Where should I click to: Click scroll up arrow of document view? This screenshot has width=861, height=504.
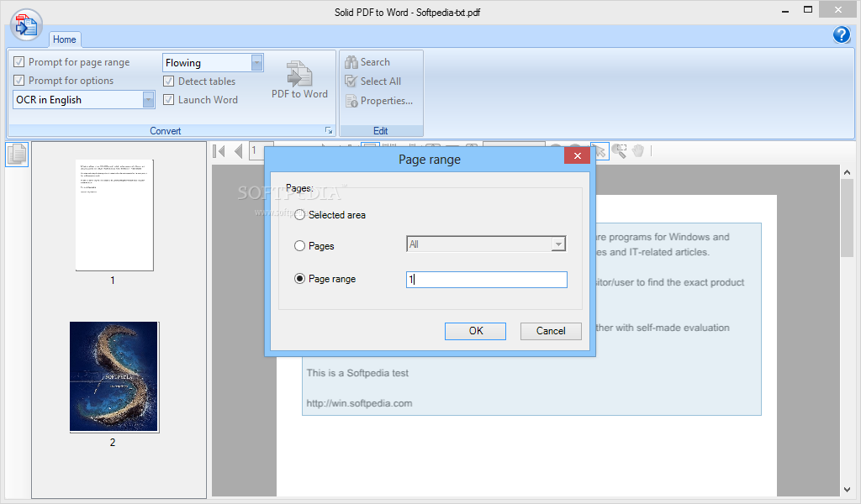pos(847,172)
